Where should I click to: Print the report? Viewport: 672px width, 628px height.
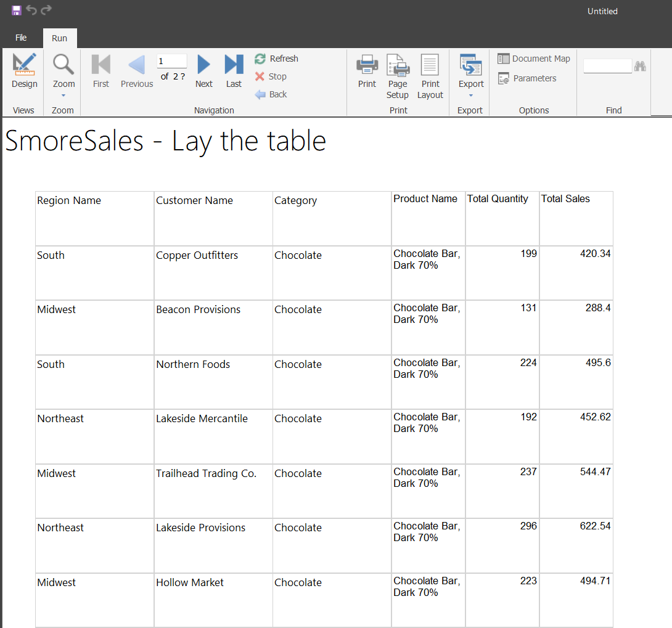[x=367, y=71]
